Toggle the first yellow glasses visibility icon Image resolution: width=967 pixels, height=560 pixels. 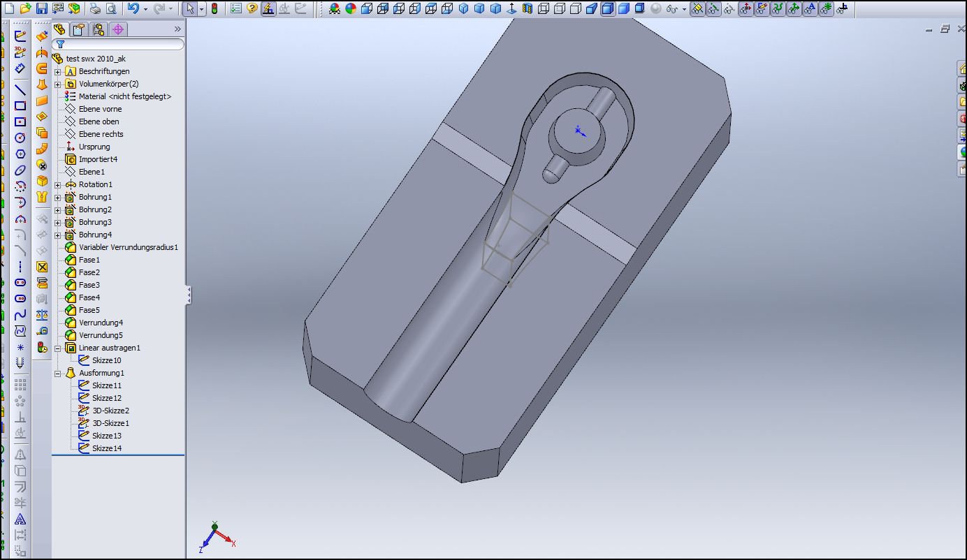click(697, 9)
